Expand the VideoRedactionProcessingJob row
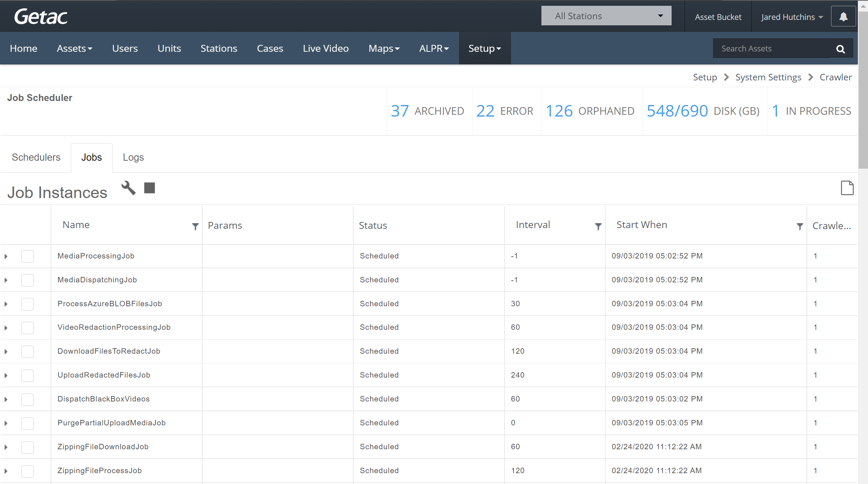This screenshot has height=484, width=868. [x=6, y=328]
